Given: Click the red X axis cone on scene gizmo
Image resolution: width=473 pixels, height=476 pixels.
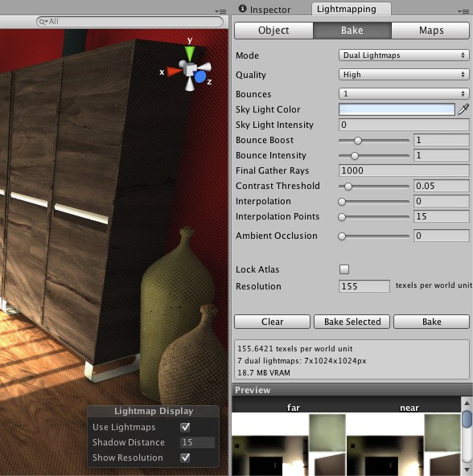Looking at the screenshot, I should [x=174, y=72].
